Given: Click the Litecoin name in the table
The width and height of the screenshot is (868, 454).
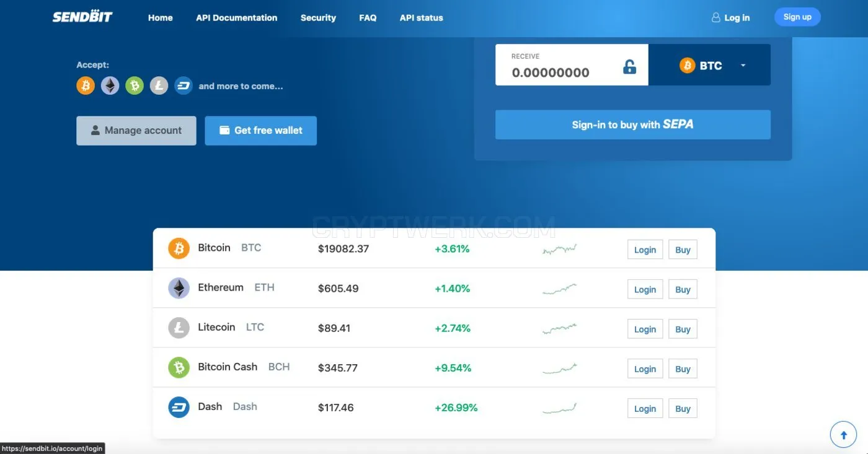Looking at the screenshot, I should tap(216, 327).
